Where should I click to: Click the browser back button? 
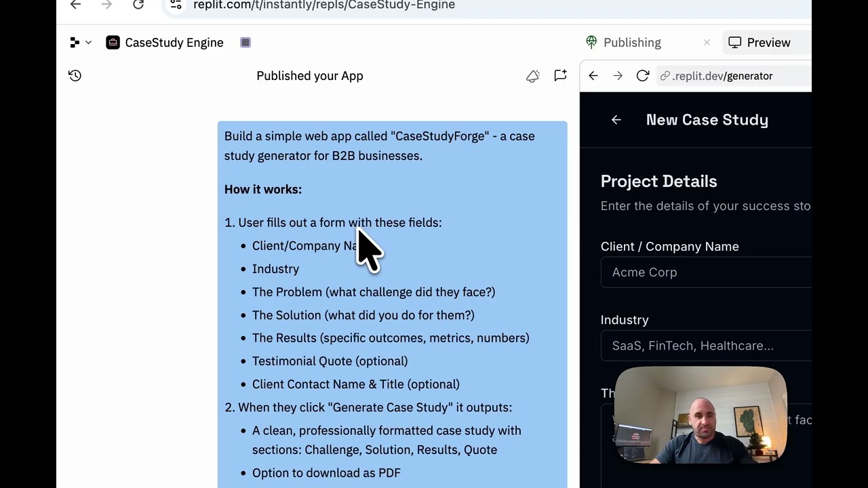pos(75,5)
